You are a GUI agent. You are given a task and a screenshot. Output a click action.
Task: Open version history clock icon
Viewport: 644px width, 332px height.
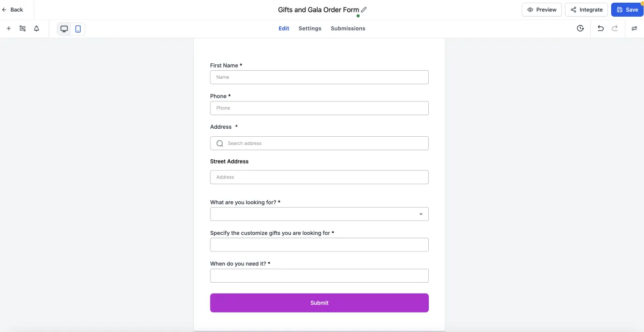[x=580, y=28]
